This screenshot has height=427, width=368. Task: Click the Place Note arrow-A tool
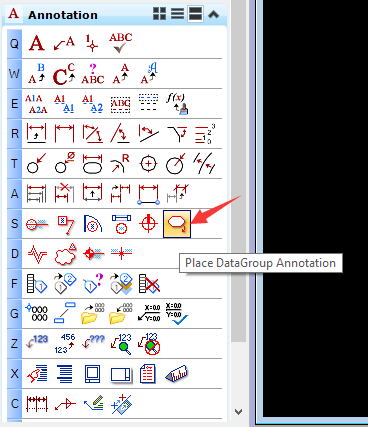coord(64,43)
